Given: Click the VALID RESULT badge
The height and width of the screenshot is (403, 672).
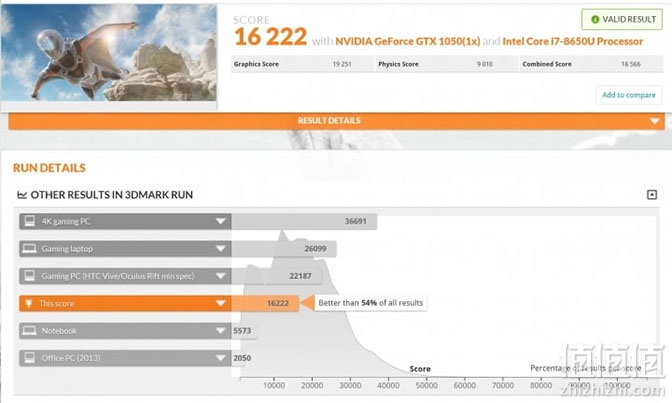Looking at the screenshot, I should pyautogui.click(x=622, y=19).
